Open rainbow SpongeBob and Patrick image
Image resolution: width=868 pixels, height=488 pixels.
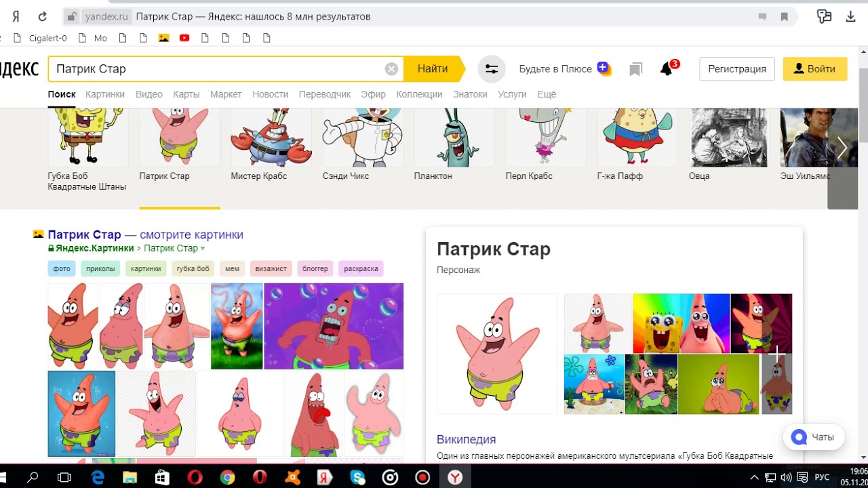click(682, 323)
